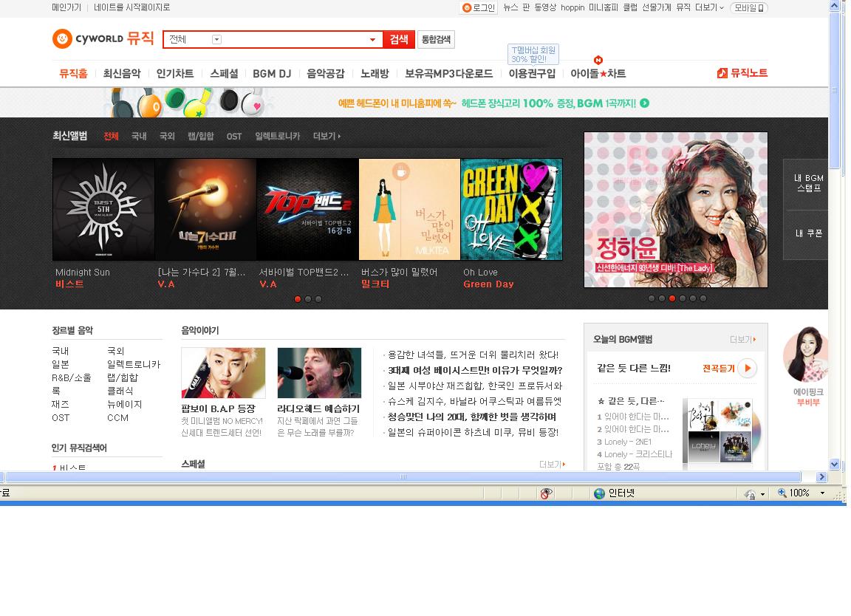Click the zoom magnifier in status bar

780,493
